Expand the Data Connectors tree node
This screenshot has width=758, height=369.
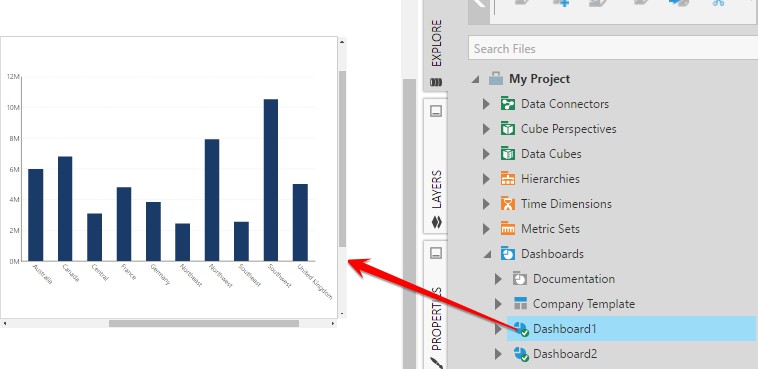[486, 103]
